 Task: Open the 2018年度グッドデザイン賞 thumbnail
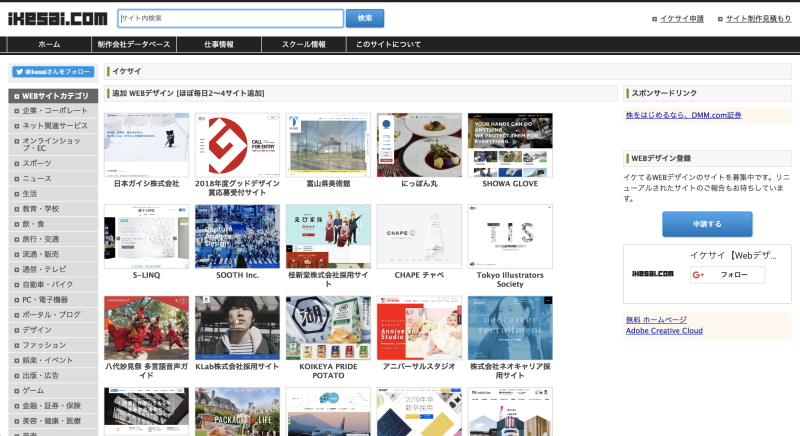237,145
